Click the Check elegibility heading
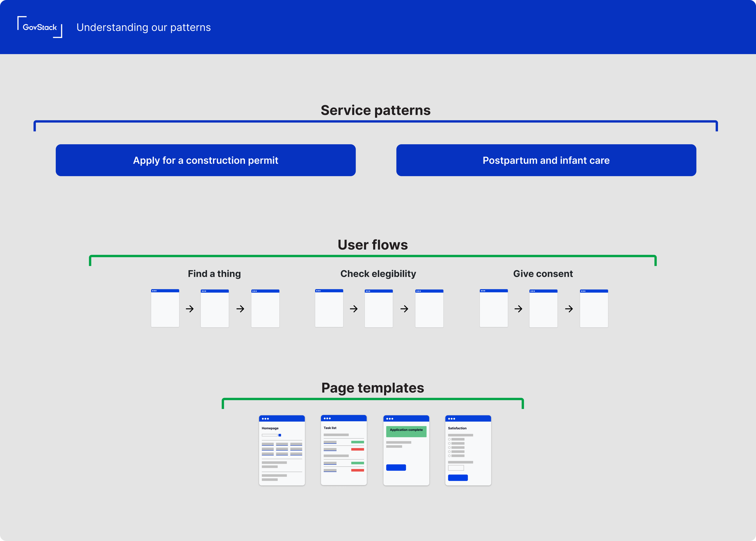 pyautogui.click(x=378, y=274)
